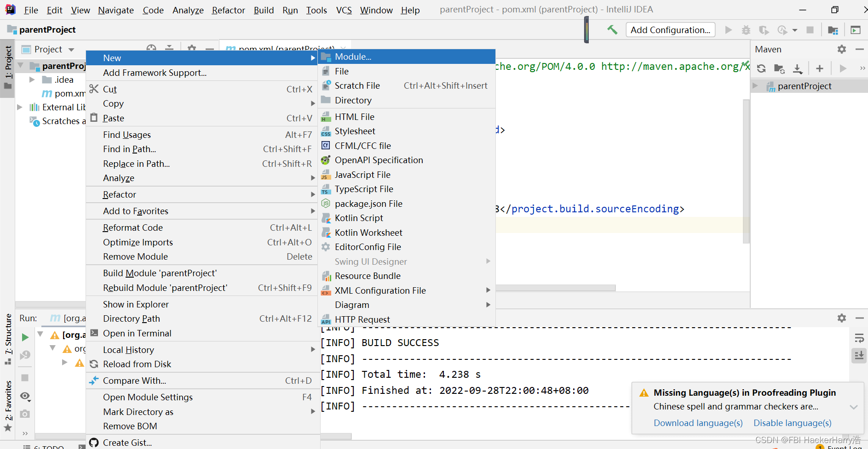
Task: Click the editor horizontal scrollbar
Action: coord(555,288)
